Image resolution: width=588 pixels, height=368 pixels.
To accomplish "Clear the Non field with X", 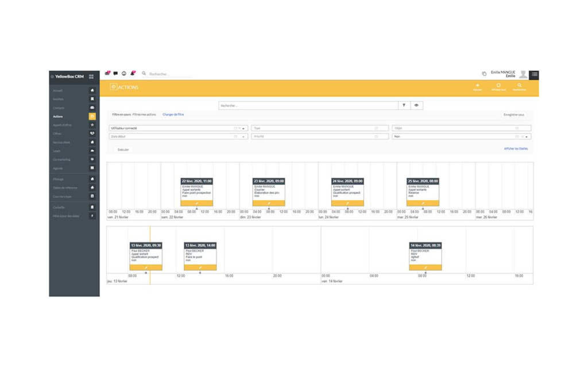I will tap(523, 137).
